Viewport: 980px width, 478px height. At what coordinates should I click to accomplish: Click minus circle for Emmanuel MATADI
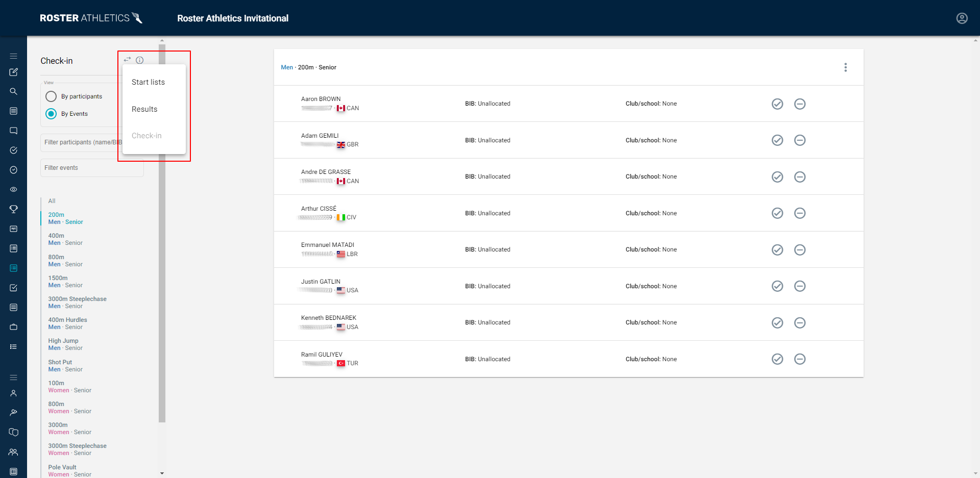[x=800, y=250]
